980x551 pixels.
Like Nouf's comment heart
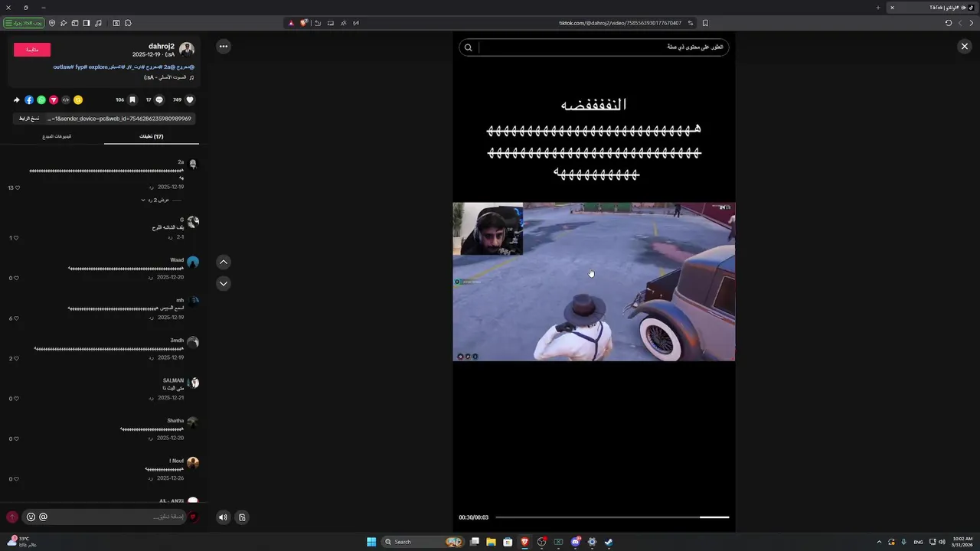tap(17, 479)
